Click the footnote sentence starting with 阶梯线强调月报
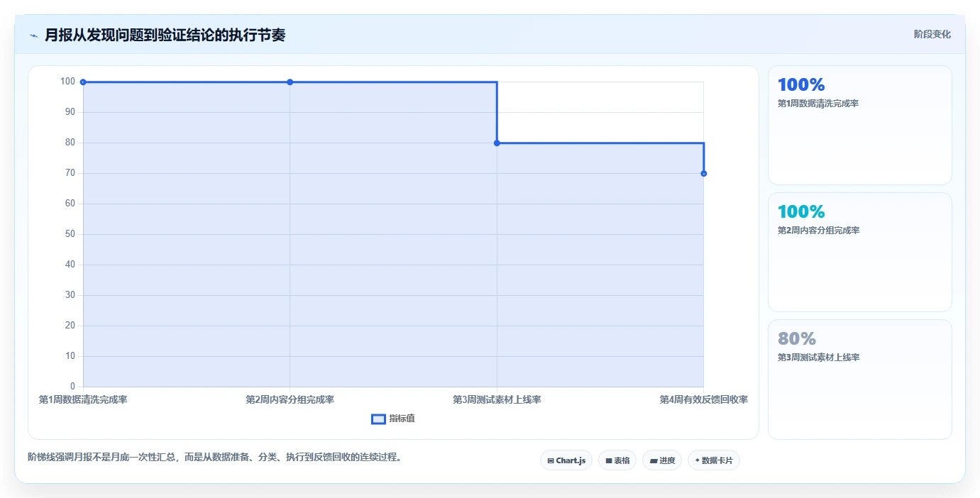980x498 pixels. (x=216, y=457)
